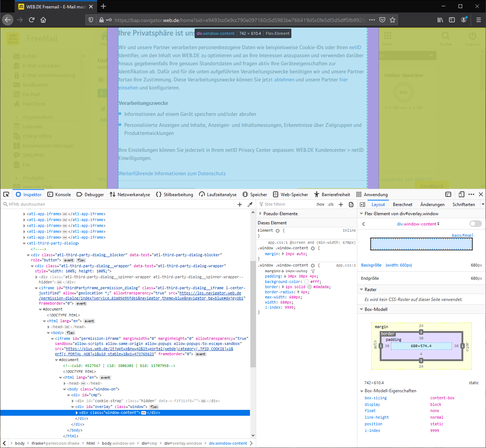This screenshot has height=448, width=486.
Task: Go back to flex container arrow
Action: pos(364,224)
